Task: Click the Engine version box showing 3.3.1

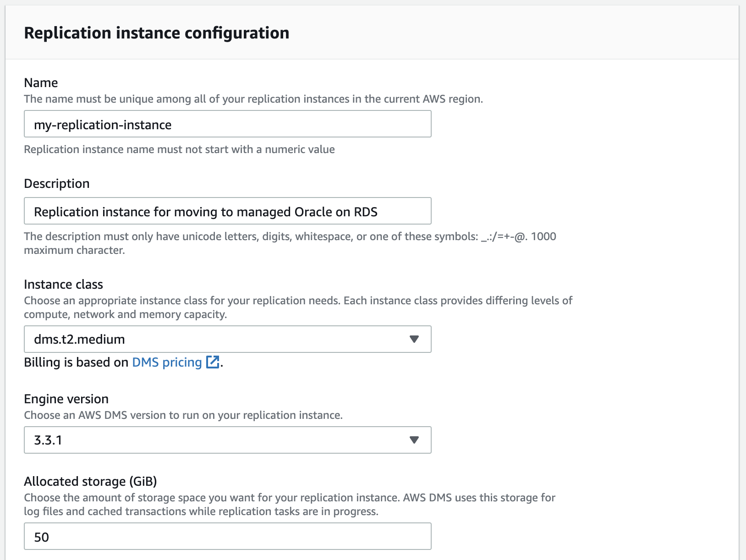Action: point(228,440)
